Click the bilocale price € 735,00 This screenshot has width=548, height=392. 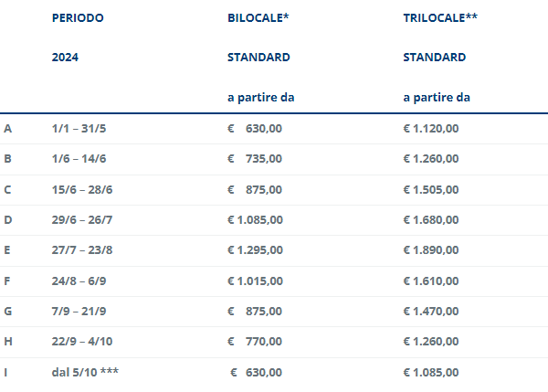click(255, 159)
